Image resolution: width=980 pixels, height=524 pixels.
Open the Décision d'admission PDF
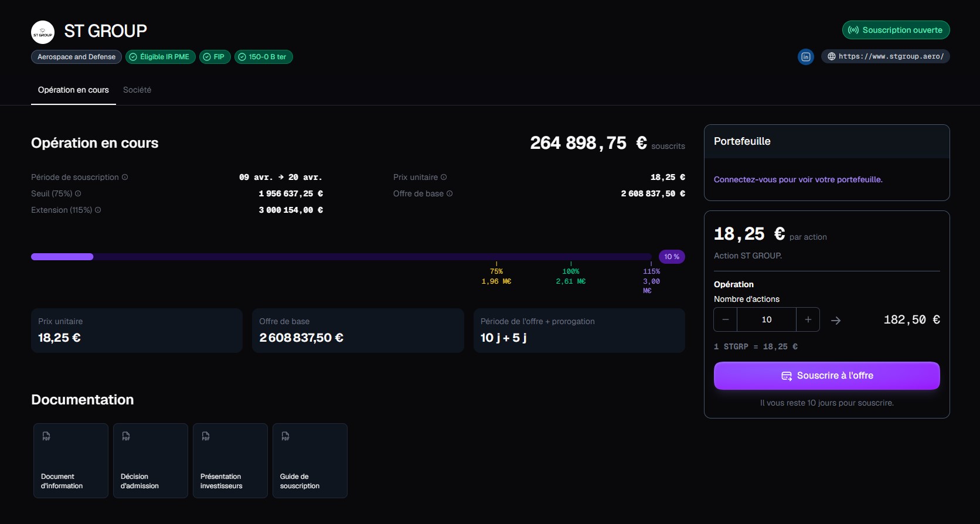pyautogui.click(x=151, y=461)
